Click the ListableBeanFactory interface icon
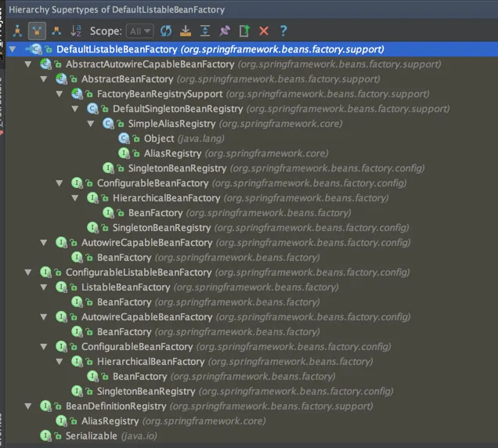Screen dimensions: 498x448 click(63, 287)
